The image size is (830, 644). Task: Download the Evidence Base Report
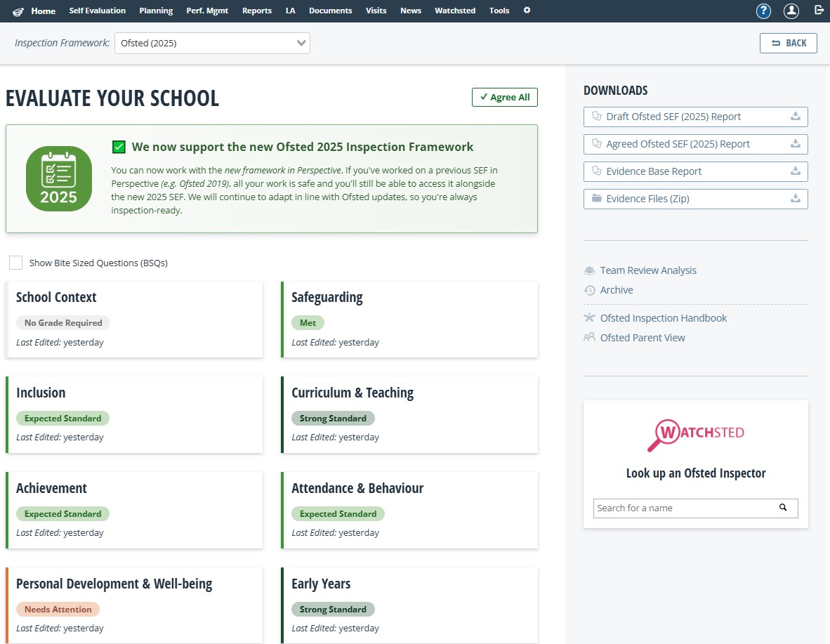696,171
